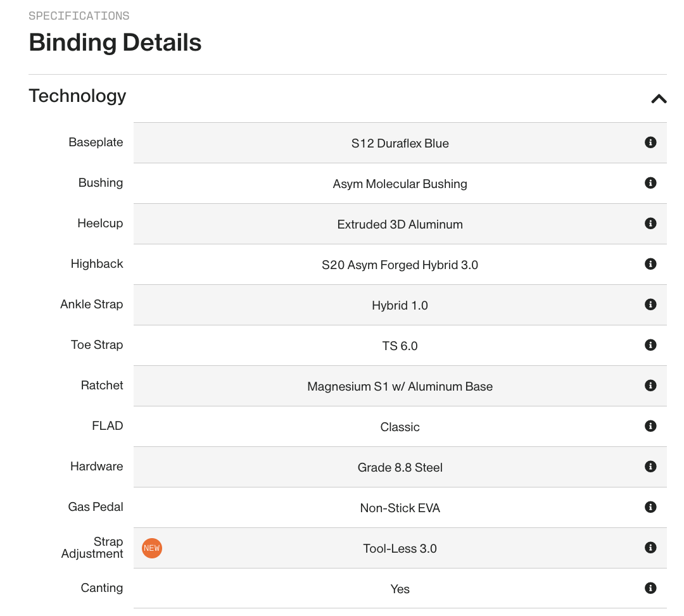Collapse the Technology section chevron
The height and width of the screenshot is (616, 684).
(x=659, y=98)
